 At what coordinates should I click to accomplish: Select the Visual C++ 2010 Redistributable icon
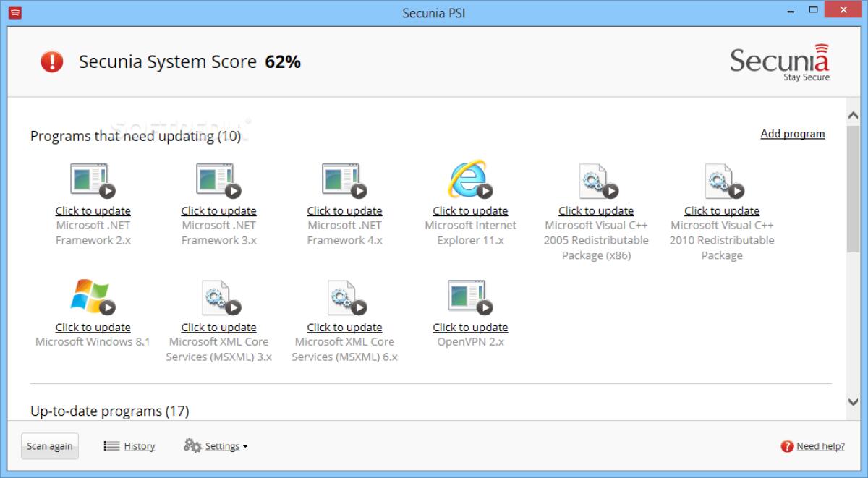[x=720, y=181]
